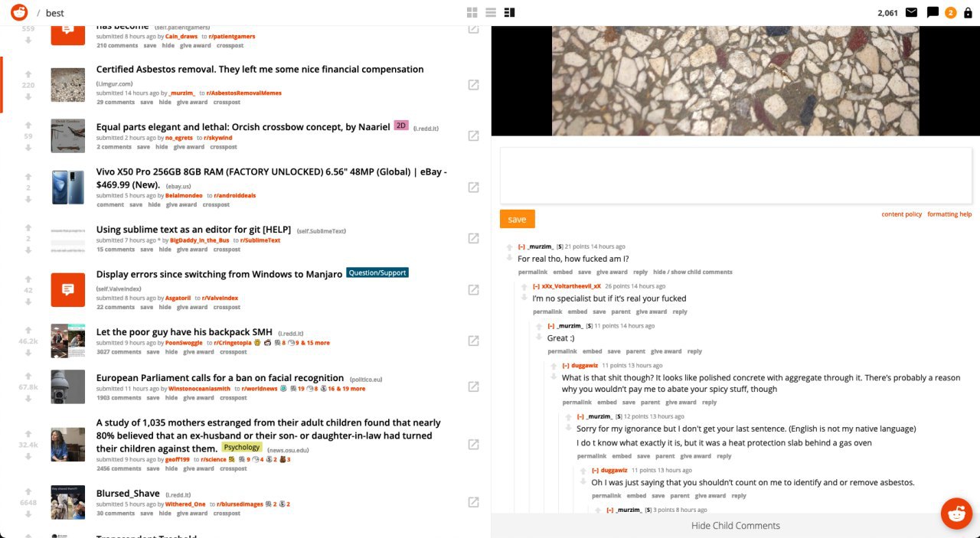Upvote duggawiz's comment about polished concrete

[554, 367]
